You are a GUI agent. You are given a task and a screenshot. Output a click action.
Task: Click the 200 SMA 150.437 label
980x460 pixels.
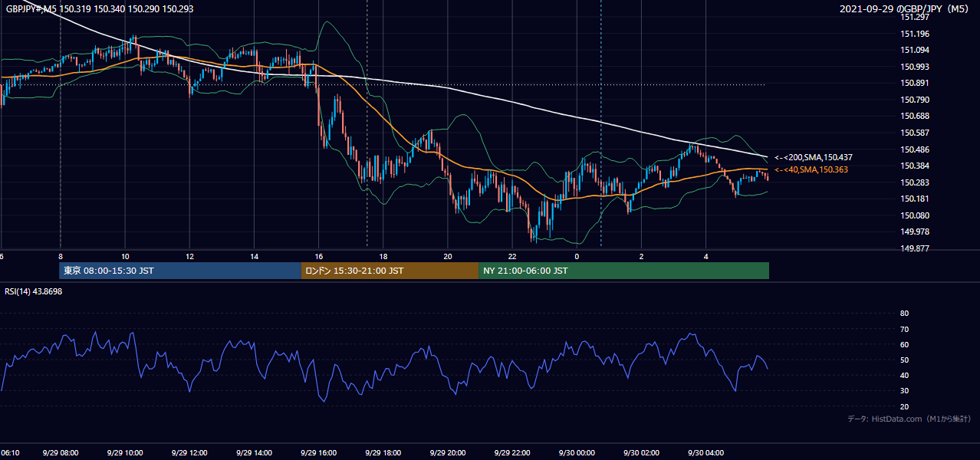[814, 157]
